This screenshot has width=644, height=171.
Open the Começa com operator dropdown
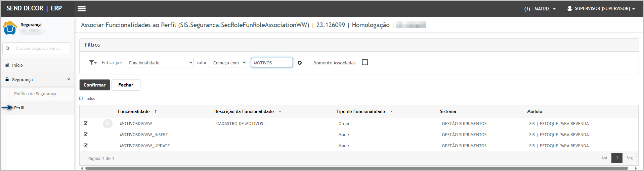228,63
